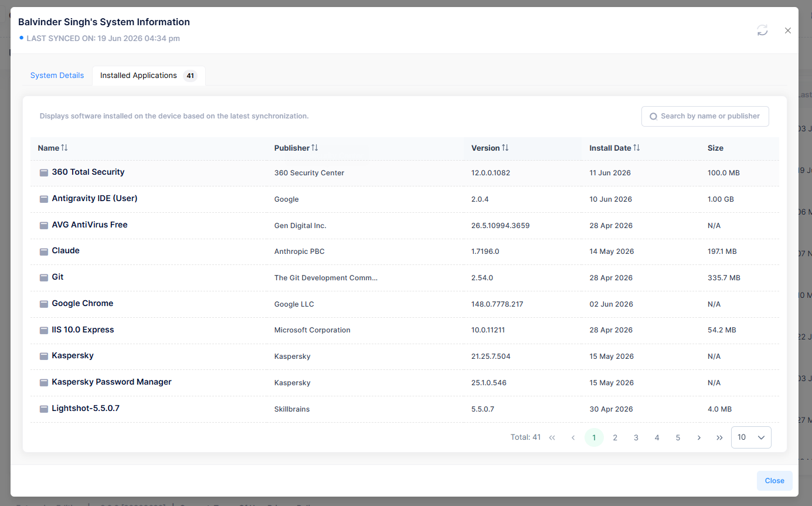The image size is (812, 506).
Task: Go to page 4
Action: pos(657,437)
